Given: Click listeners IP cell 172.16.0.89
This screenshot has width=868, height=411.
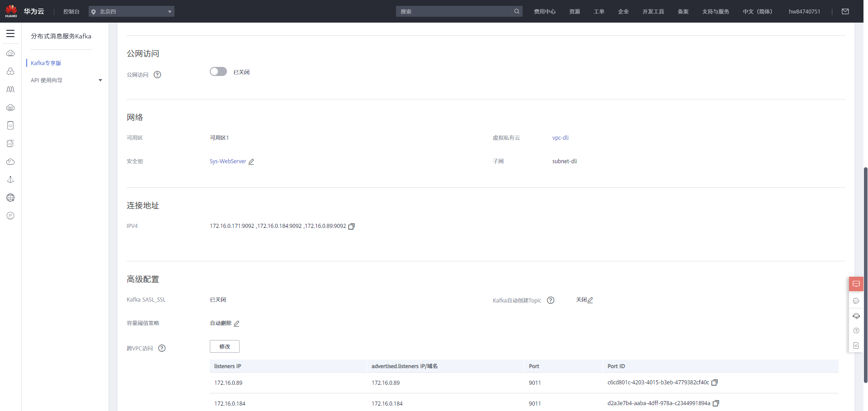Looking at the screenshot, I should coord(228,383).
